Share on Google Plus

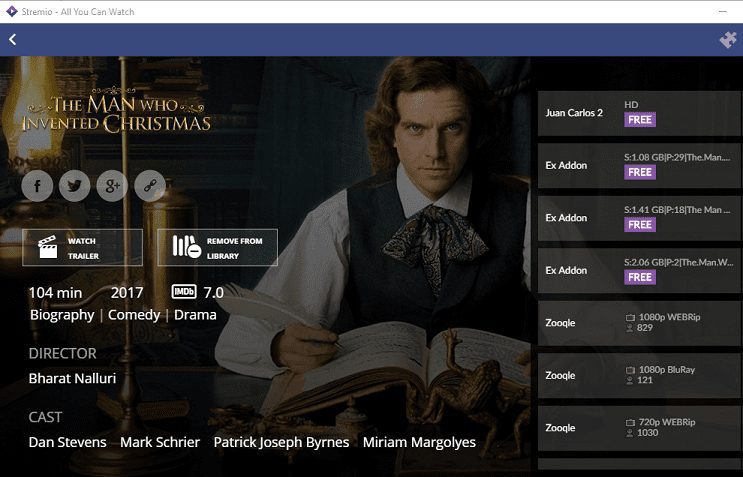(112, 186)
